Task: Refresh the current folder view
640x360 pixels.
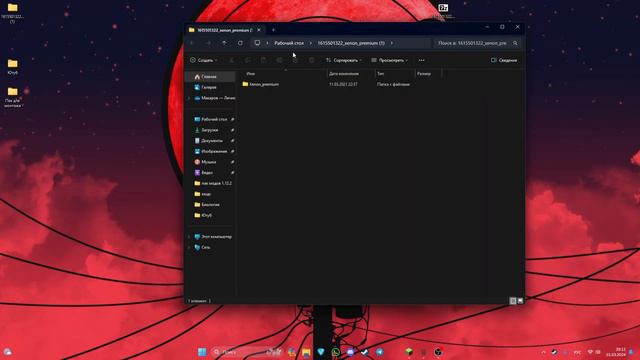Action: coord(240,43)
